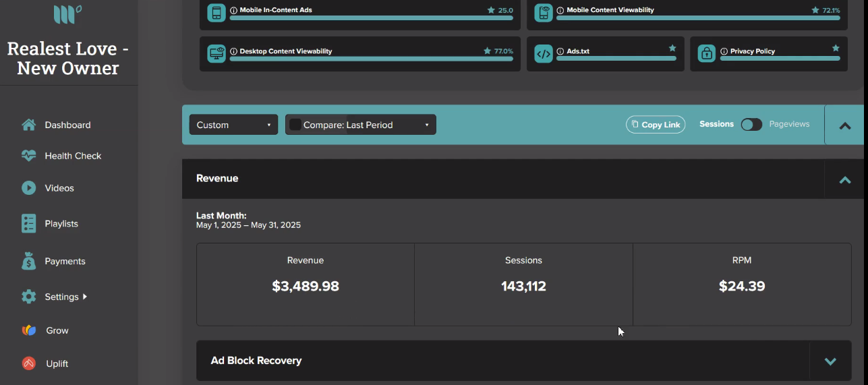This screenshot has width=868, height=385.
Task: Click the Ads.txt code icon
Action: tap(544, 54)
